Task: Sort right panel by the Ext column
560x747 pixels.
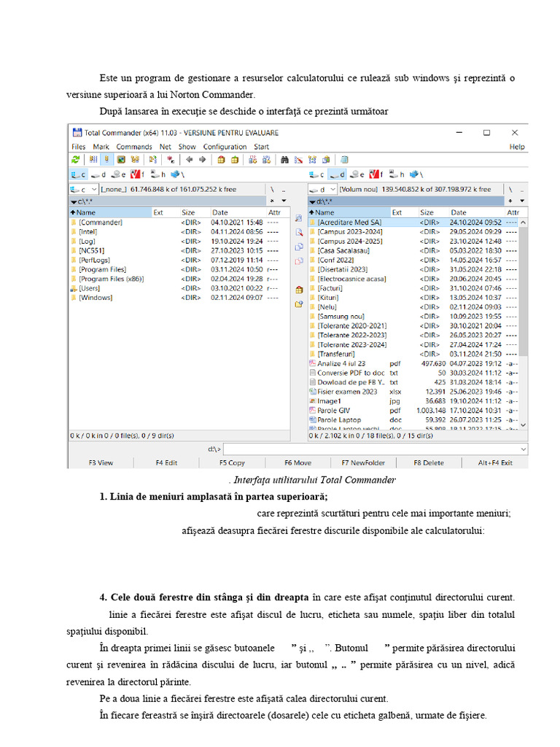Action: pos(403,212)
